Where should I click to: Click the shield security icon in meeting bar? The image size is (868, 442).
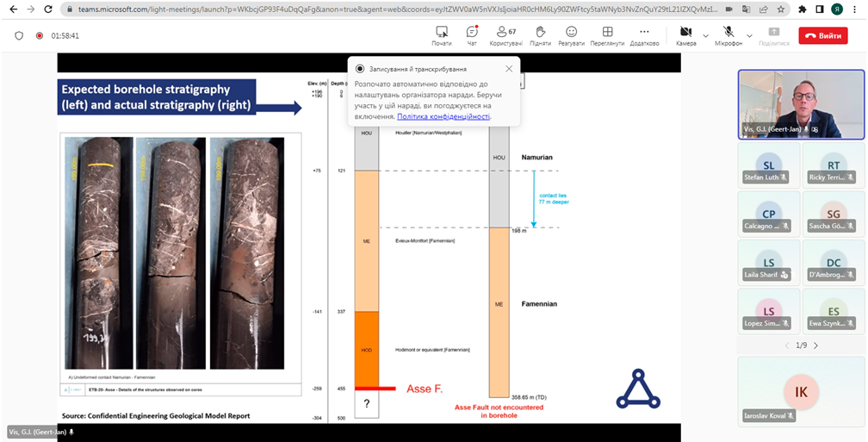pos(19,35)
